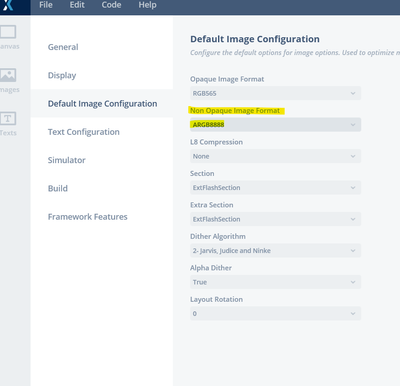The height and width of the screenshot is (386, 400).
Task: Click the TouchGFX X logo
Action: 8,5
